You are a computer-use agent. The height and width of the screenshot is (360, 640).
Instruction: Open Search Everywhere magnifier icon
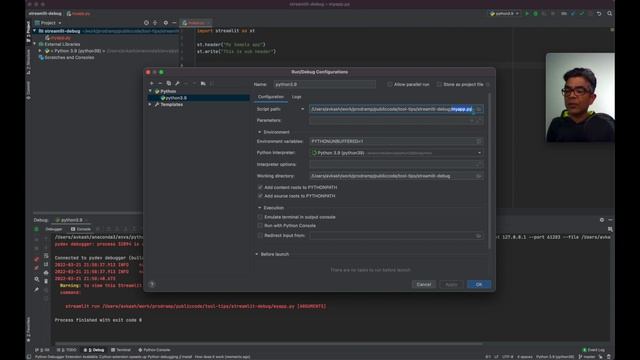pos(609,13)
